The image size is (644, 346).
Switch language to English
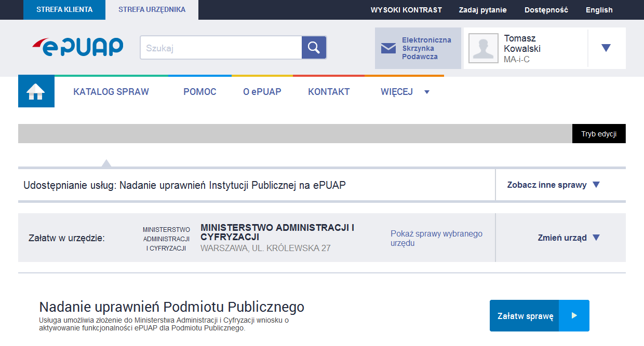point(599,10)
